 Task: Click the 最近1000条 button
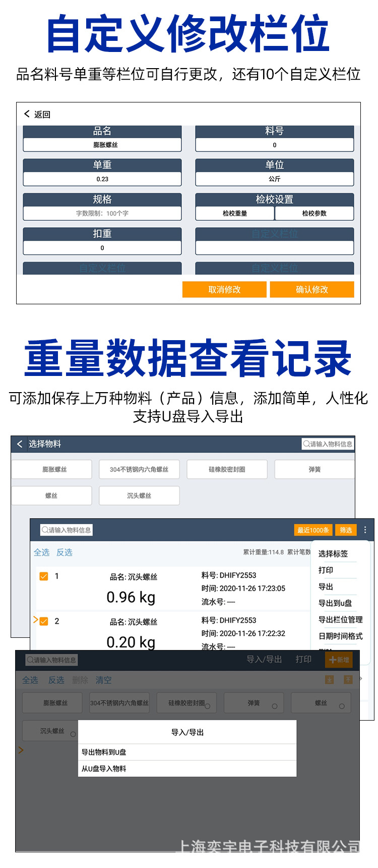(x=313, y=530)
